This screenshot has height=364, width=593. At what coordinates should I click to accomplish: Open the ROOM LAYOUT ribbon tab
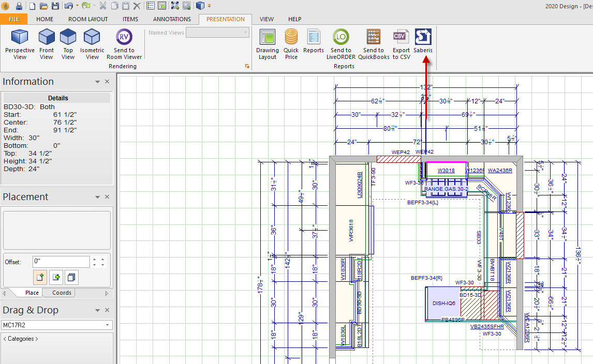(x=88, y=19)
